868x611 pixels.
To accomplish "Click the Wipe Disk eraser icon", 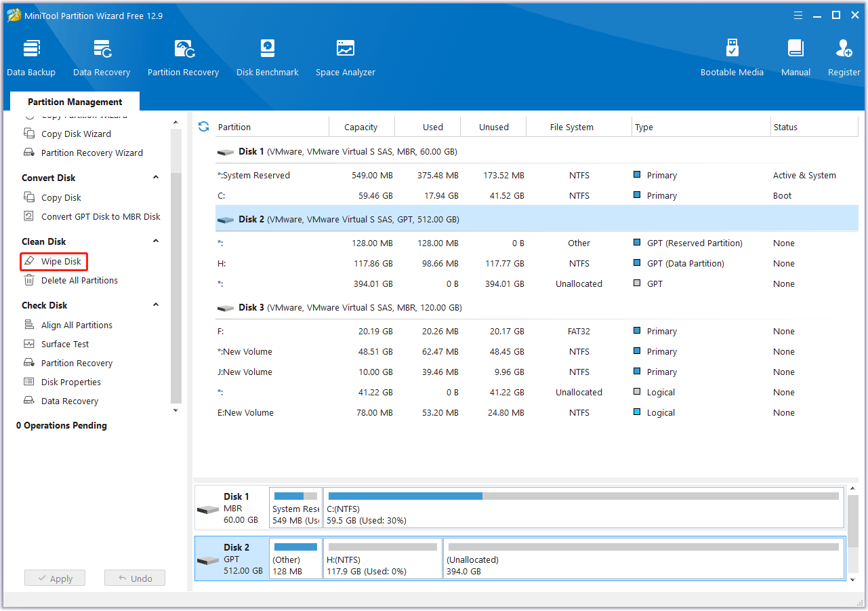I will tap(29, 261).
